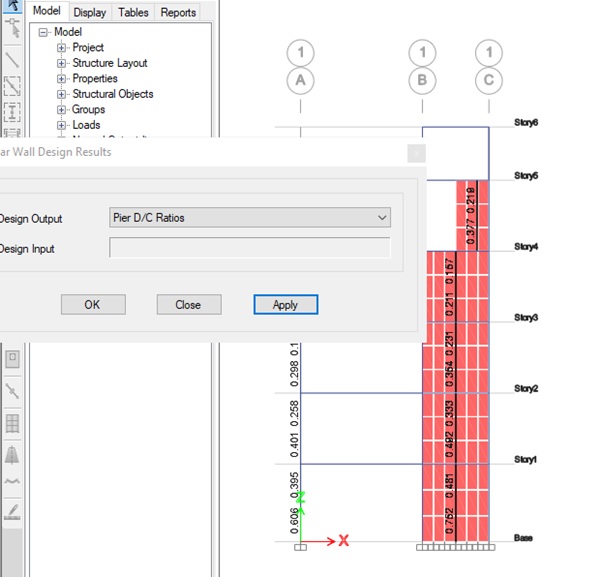
Task: Select the draw line object tool
Action: pos(12,60)
